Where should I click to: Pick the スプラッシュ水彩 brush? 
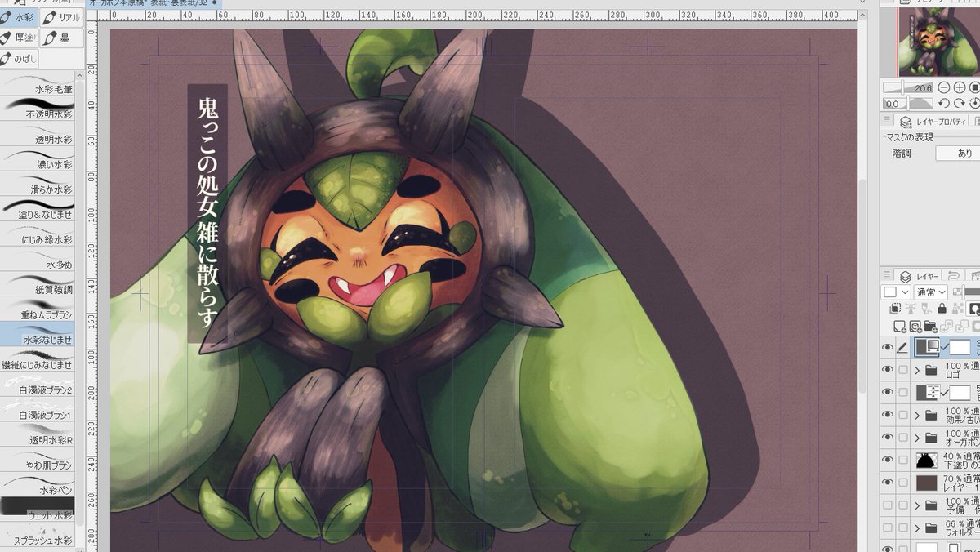(x=38, y=536)
